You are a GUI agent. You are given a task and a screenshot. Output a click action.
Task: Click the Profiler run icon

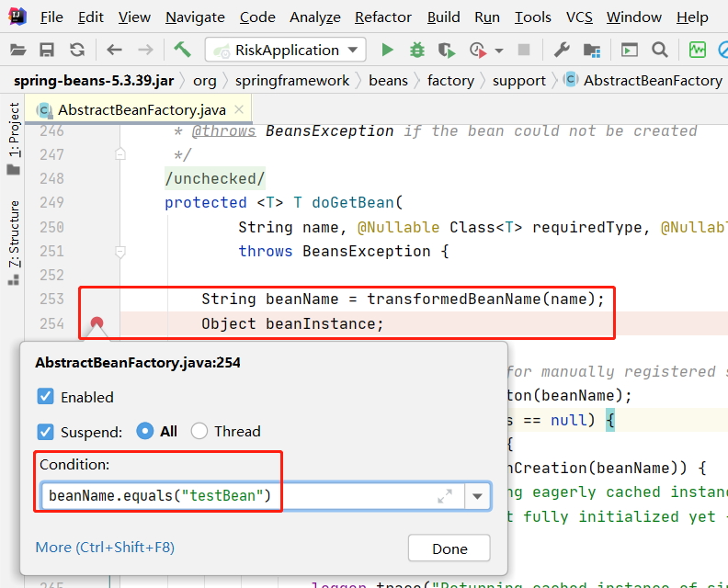[478, 50]
